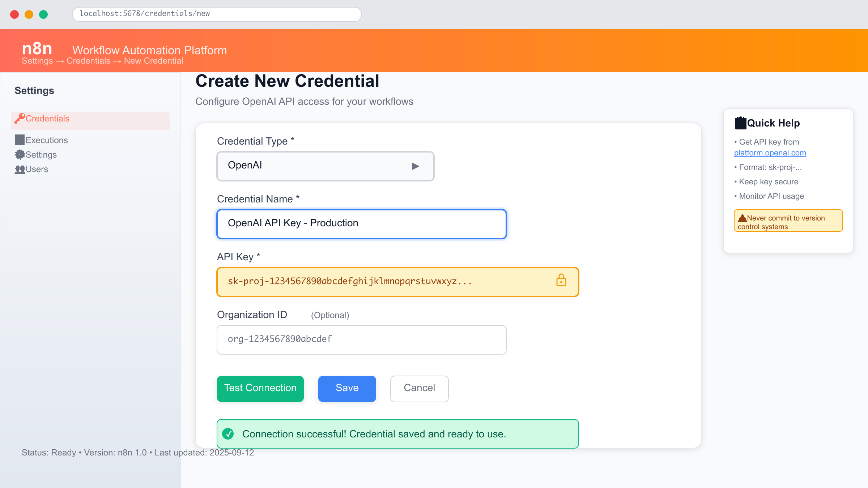Viewport: 868px width, 488px height.
Task: Click the Create New Credential heading
Action: [x=288, y=81]
